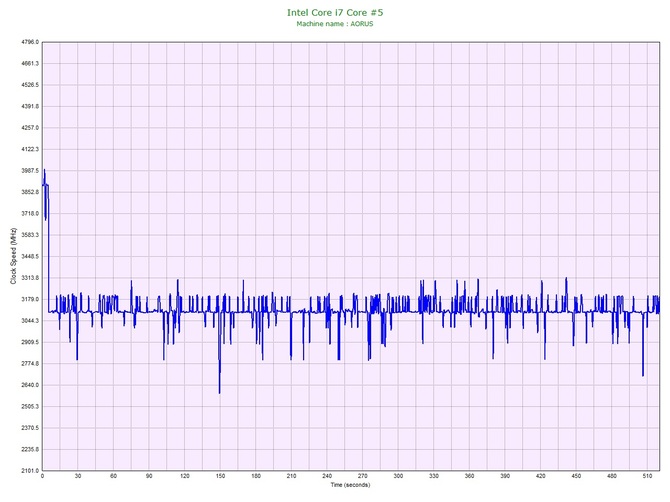
Task: Click the 2101.0 y-axis value
Action: 30,471
